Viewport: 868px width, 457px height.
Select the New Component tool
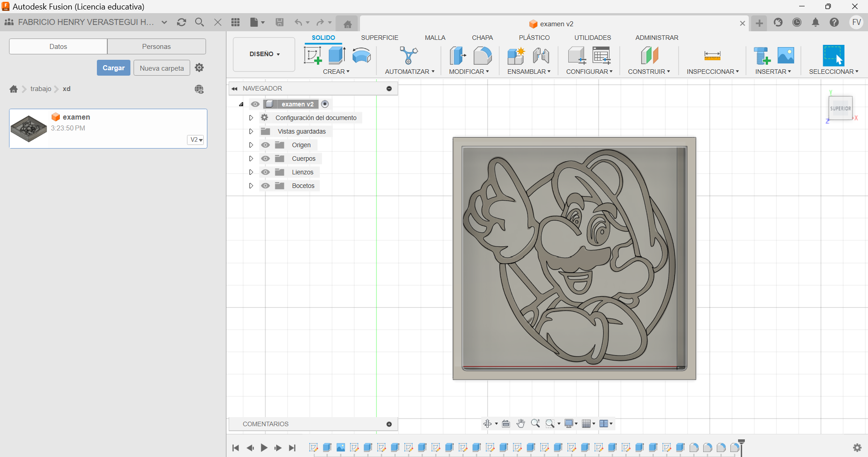[x=516, y=56]
